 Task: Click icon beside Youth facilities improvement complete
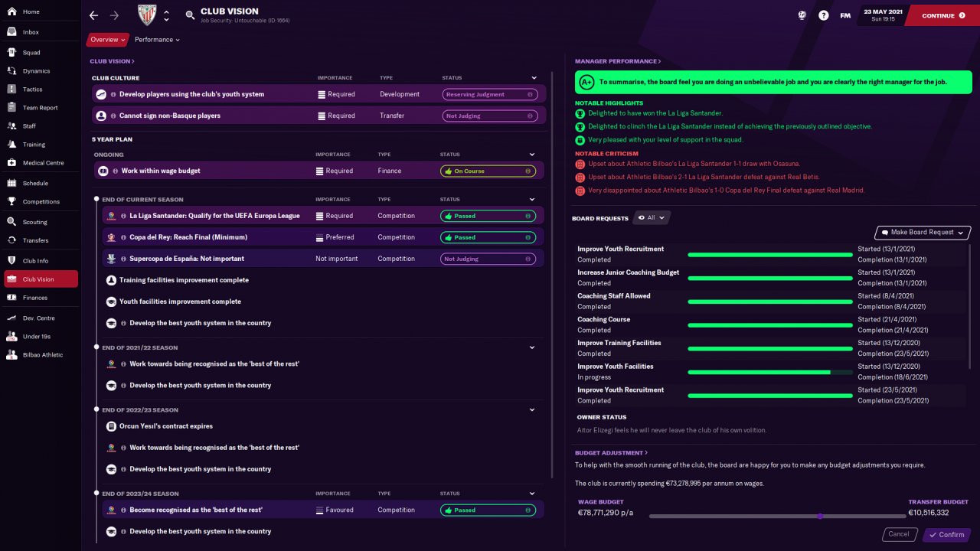click(x=112, y=302)
